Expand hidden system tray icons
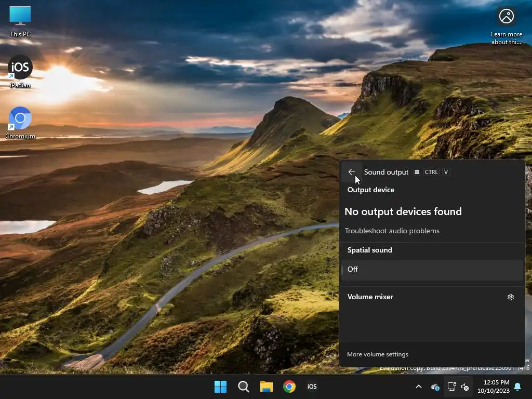Screen dimensions: 532x399 (419, 387)
